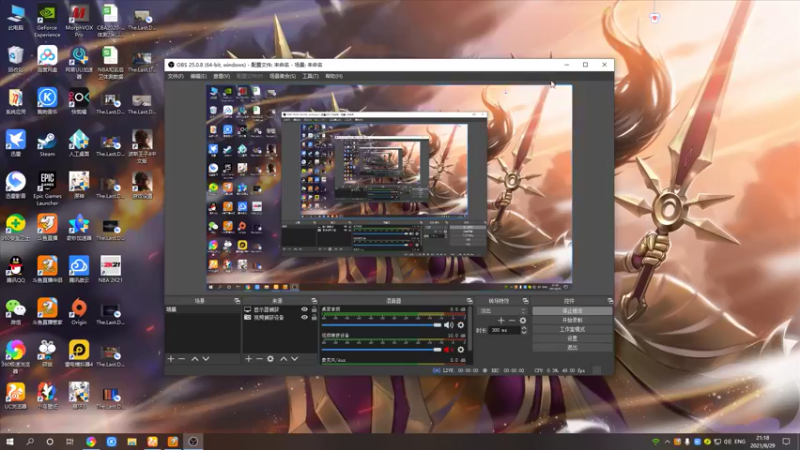The image size is (800, 450).
Task: Add a new source with the plus icon
Action: pyautogui.click(x=248, y=359)
